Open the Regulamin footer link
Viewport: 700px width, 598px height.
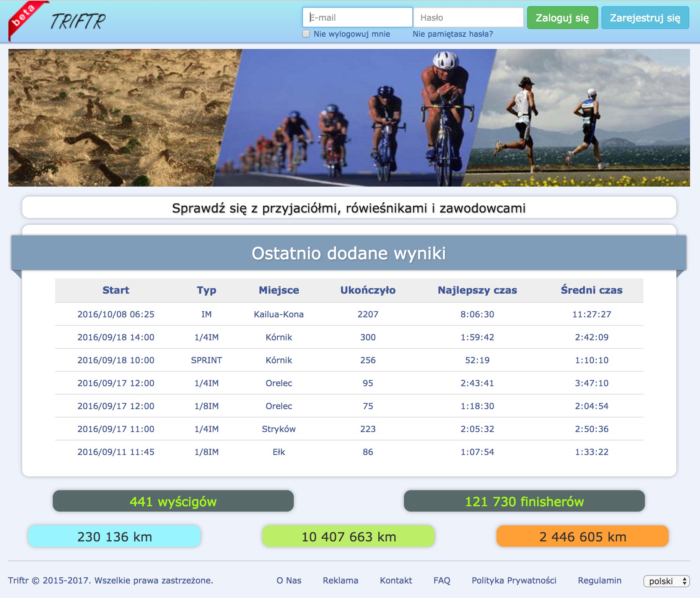(x=599, y=580)
